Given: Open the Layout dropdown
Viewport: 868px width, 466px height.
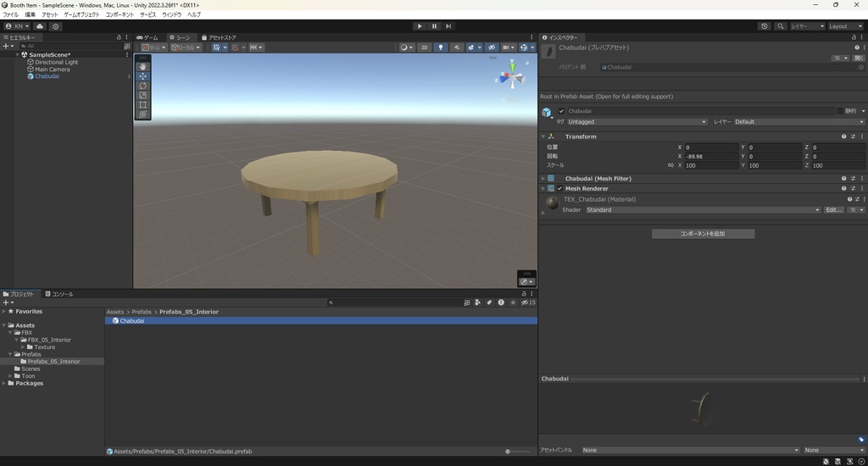Looking at the screenshot, I should [x=845, y=26].
